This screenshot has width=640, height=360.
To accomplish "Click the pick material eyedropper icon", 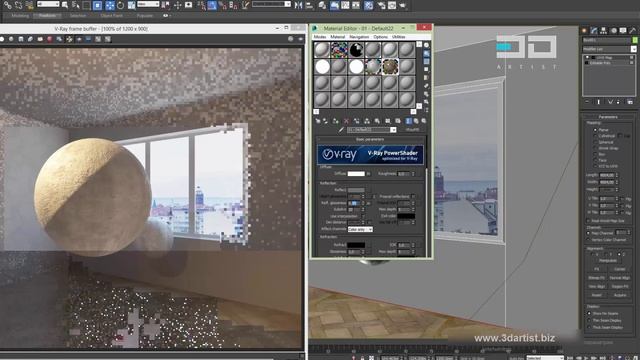I will 341,130.
